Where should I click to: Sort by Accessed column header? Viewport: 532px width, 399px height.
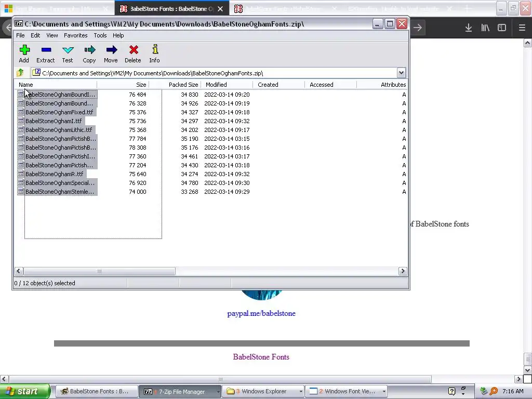[x=330, y=85]
